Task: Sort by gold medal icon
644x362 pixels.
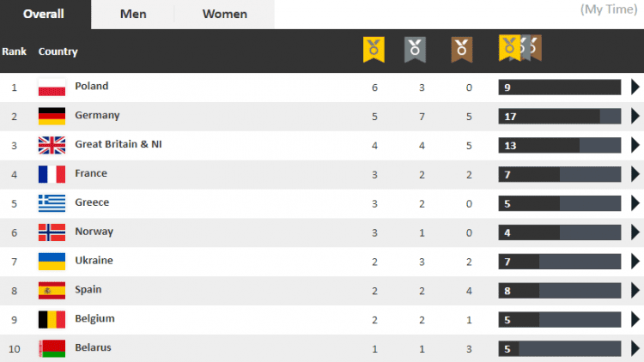Action: pyautogui.click(x=374, y=50)
